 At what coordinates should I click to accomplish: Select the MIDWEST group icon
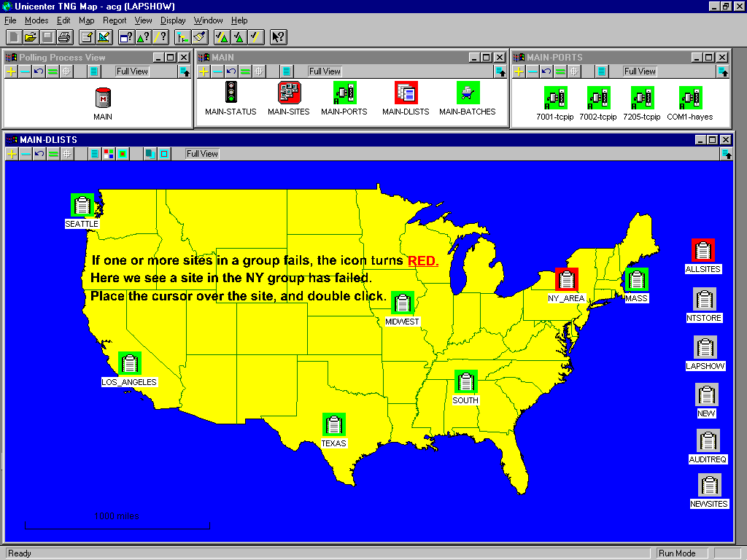[403, 303]
